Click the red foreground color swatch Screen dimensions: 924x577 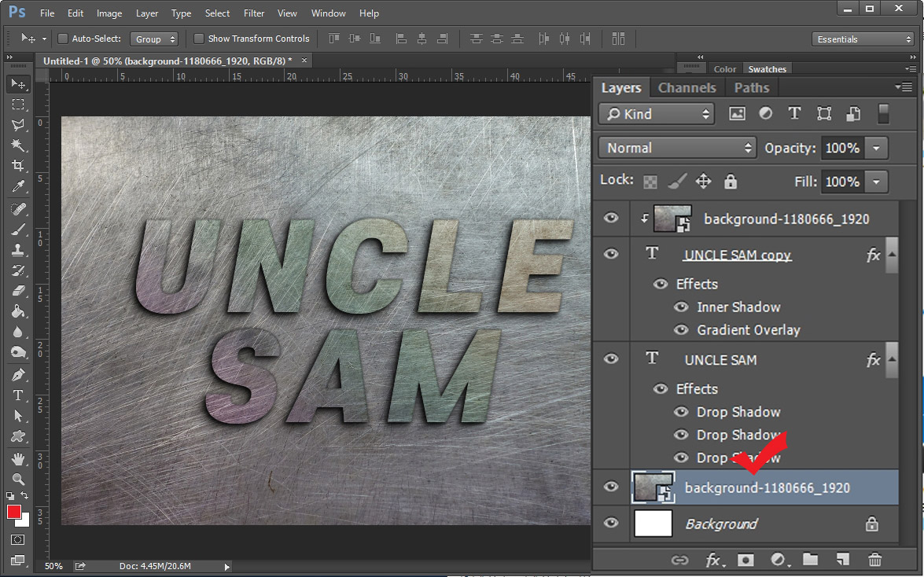(14, 512)
